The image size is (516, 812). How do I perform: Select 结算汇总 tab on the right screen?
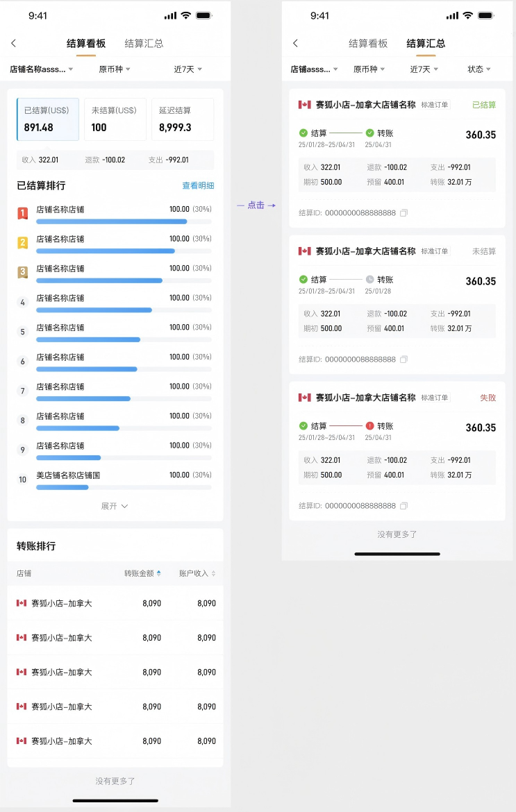(x=426, y=44)
